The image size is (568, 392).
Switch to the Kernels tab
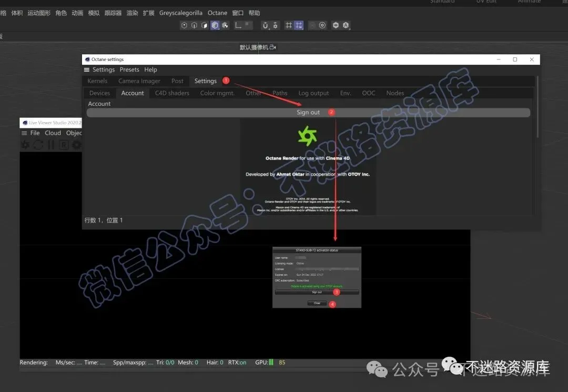pos(97,81)
